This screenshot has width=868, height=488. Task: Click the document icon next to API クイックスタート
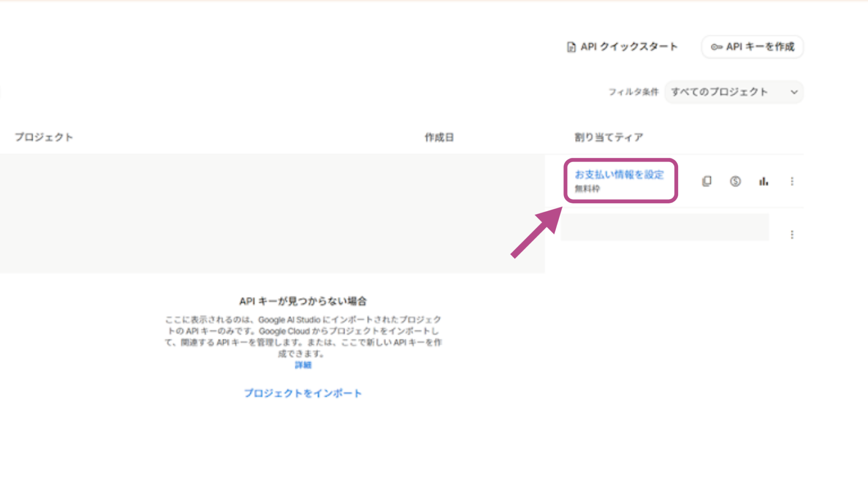571,47
